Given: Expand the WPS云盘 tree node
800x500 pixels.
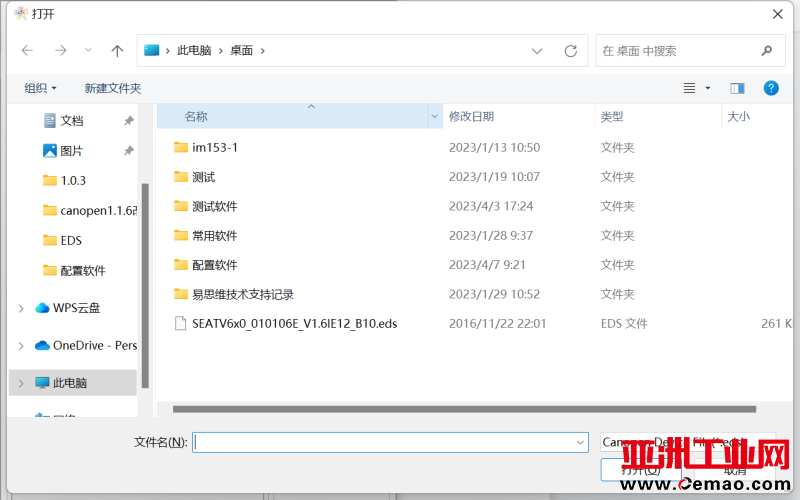Looking at the screenshot, I should [21, 308].
